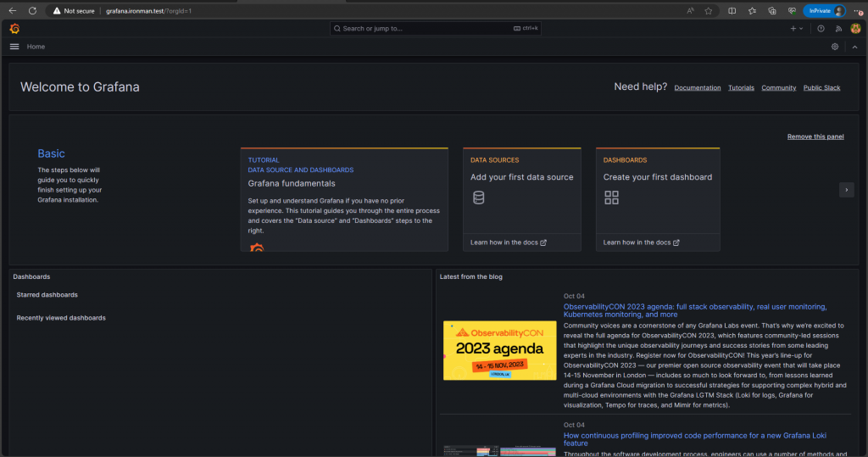Open the hamburger navigation menu
Screen dimensions: 868x457
pyautogui.click(x=14, y=47)
